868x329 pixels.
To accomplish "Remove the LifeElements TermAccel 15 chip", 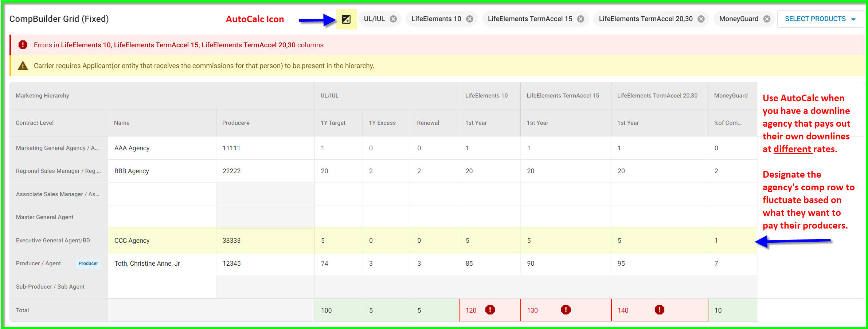I will pyautogui.click(x=580, y=19).
